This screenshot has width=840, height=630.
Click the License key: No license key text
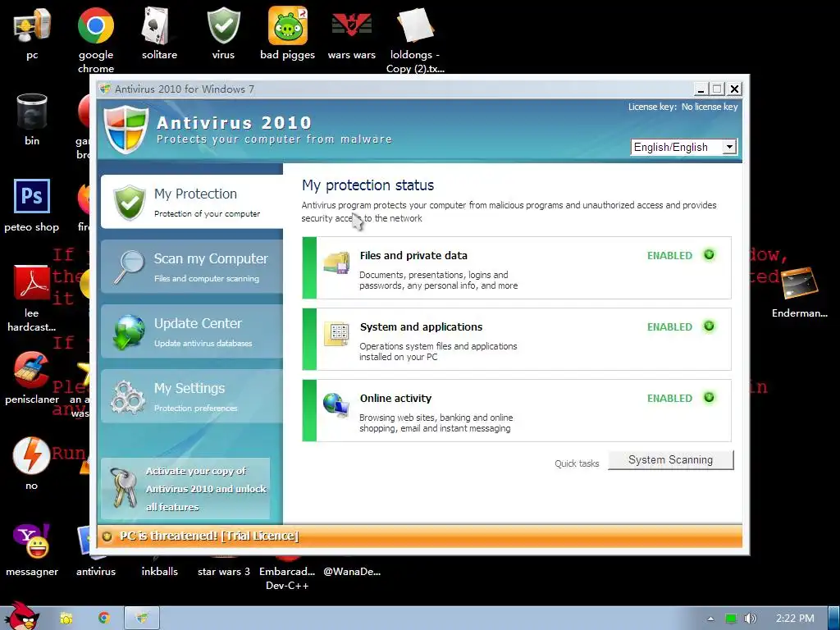(x=683, y=107)
